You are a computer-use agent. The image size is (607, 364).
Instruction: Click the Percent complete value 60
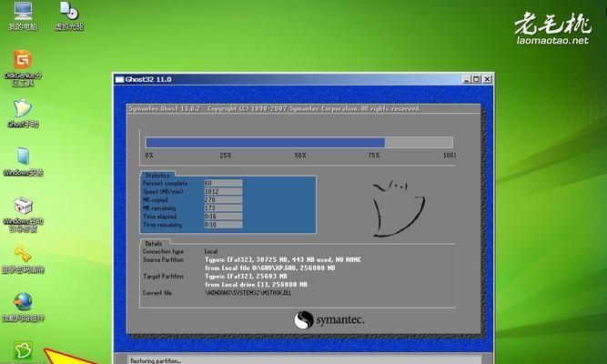(x=223, y=183)
